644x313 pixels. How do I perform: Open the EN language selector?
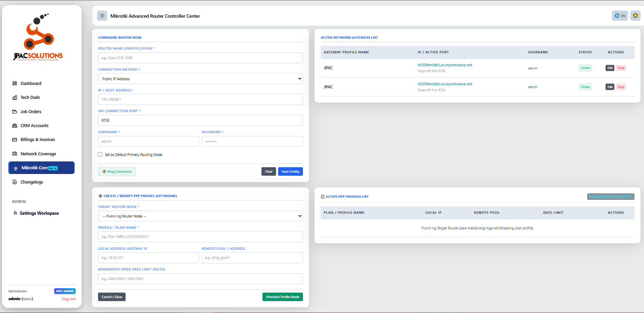pos(620,16)
